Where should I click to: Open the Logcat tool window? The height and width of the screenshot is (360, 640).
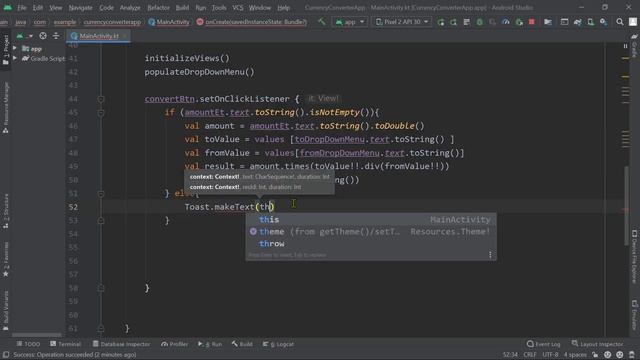(278, 344)
